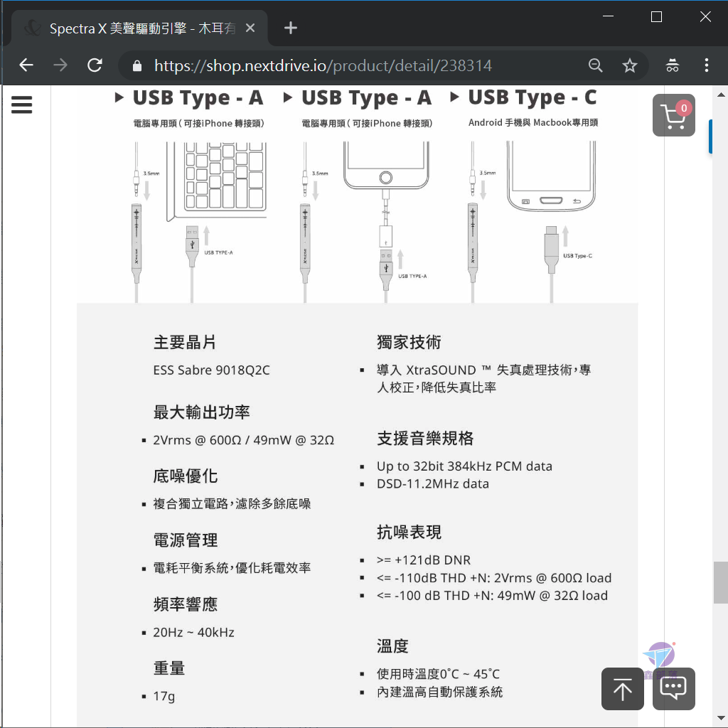
Task: Close the Spectra X tab
Action: (250, 28)
